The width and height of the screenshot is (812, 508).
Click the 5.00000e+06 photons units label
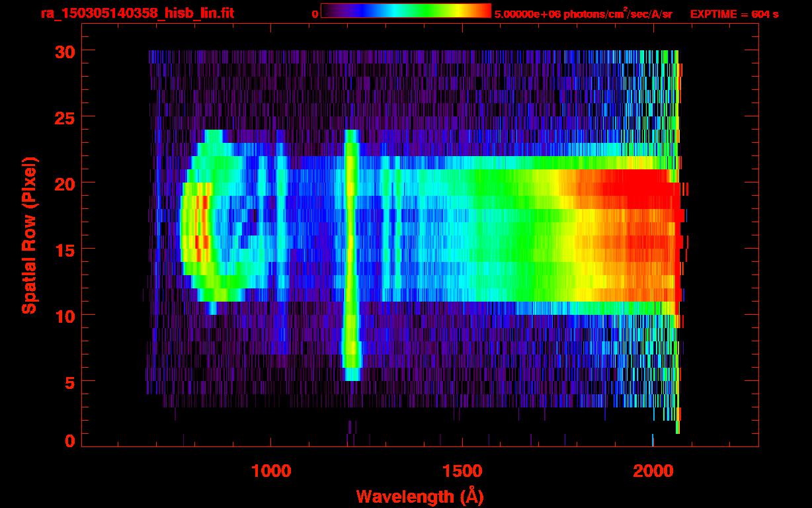click(583, 13)
